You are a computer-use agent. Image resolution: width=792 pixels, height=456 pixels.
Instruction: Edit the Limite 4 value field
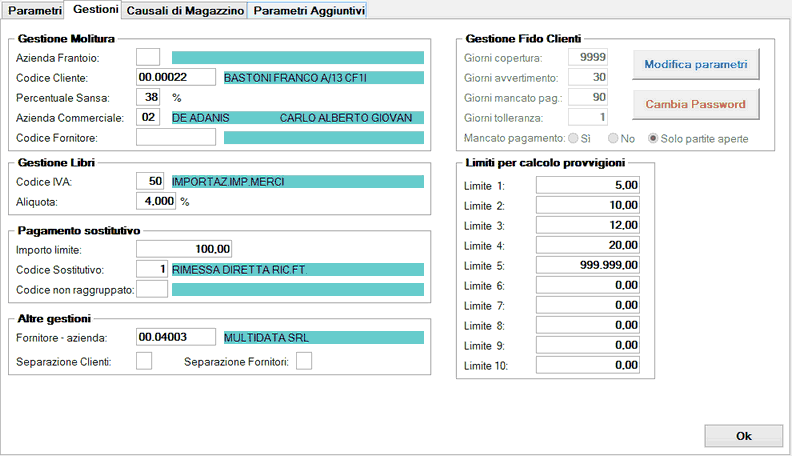point(588,245)
